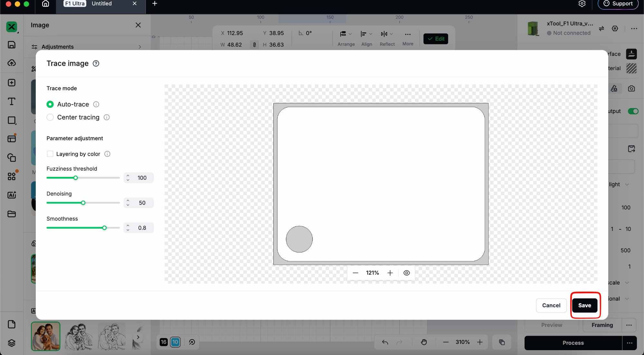Select Center tracing radio button
Image resolution: width=644 pixels, height=355 pixels.
coord(50,117)
